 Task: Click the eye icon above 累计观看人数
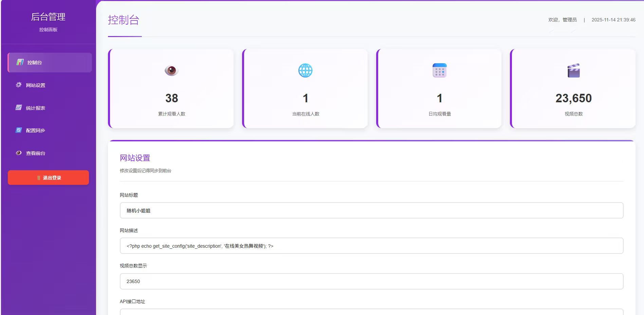coord(171,70)
